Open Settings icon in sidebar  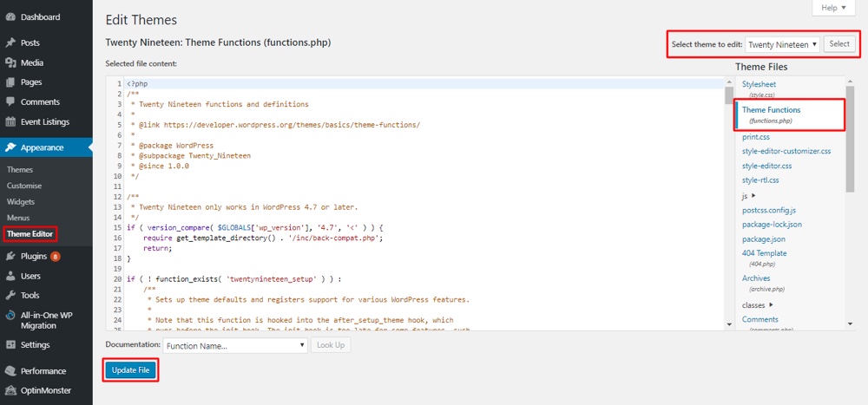(x=10, y=345)
